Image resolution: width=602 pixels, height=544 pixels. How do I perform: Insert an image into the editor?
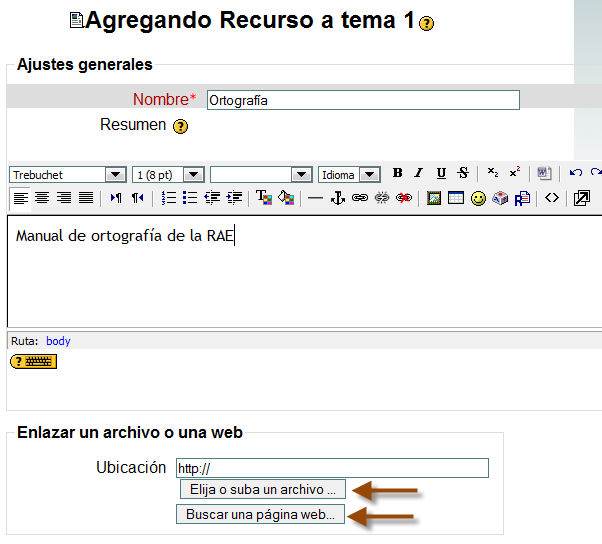pos(434,198)
